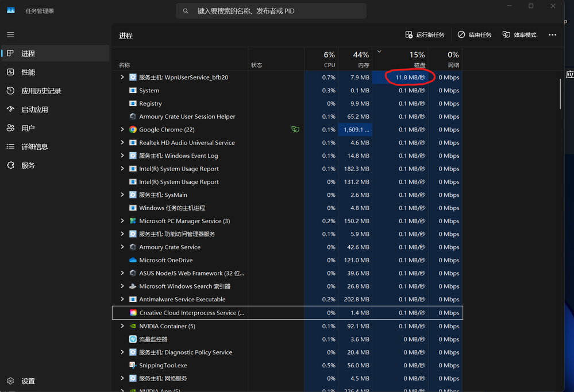Click the gear icon of 服务主机: SysMain
The height and width of the screenshot is (392, 574).
pyautogui.click(x=133, y=195)
